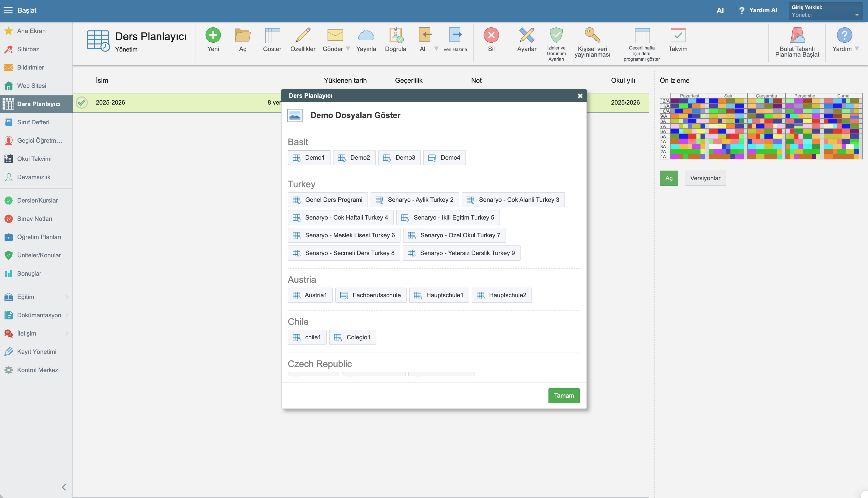
Task: Click the Gönder envelope icon
Action: click(x=335, y=35)
